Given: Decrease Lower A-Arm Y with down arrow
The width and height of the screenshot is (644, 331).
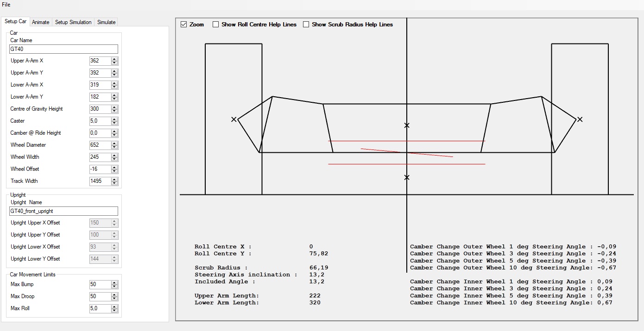Looking at the screenshot, I should [114, 99].
